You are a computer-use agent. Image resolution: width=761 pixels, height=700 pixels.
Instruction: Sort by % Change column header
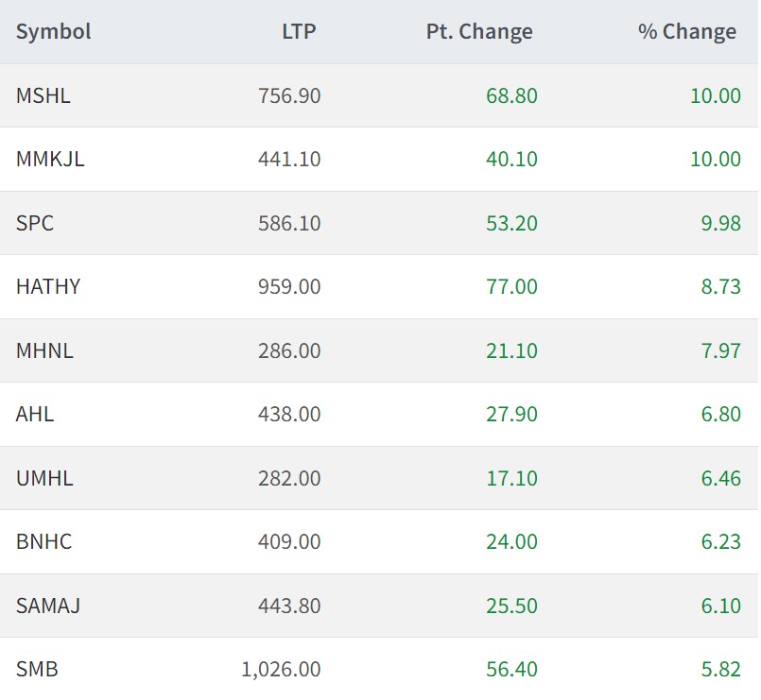tap(686, 31)
